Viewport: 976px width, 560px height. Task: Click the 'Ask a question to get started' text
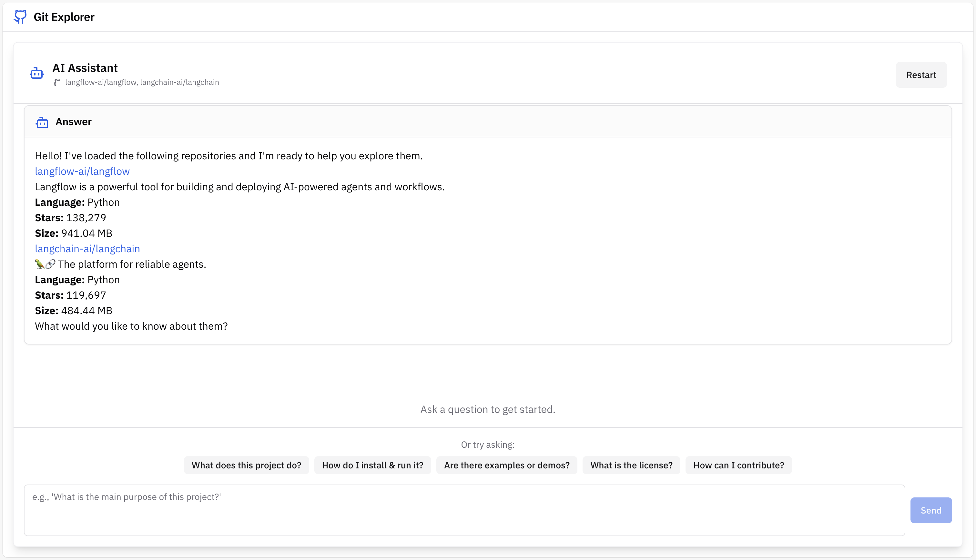point(487,409)
